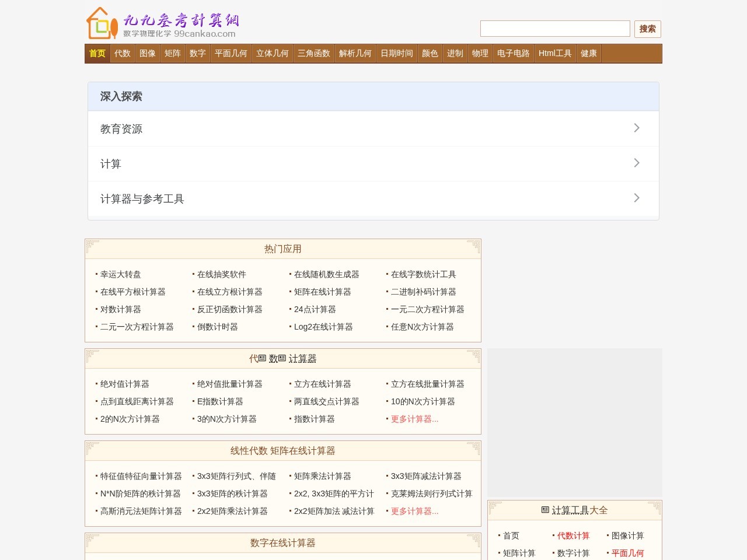Expand the 计算 row chevron

[637, 163]
